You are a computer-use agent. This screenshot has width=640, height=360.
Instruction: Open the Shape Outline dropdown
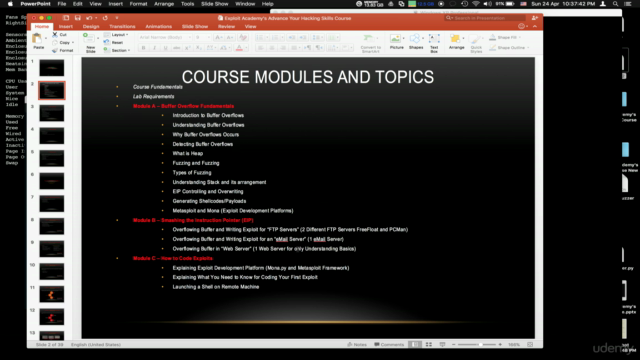click(x=509, y=47)
